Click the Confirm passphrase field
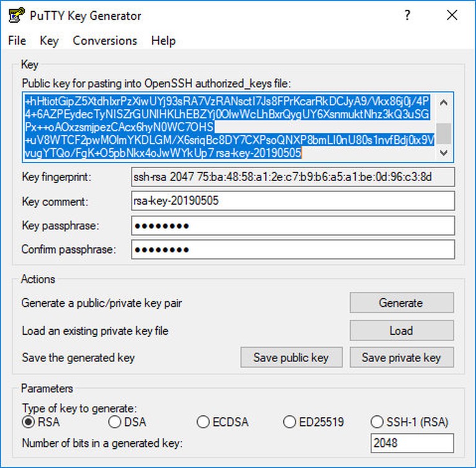476x468 pixels. tap(293, 249)
